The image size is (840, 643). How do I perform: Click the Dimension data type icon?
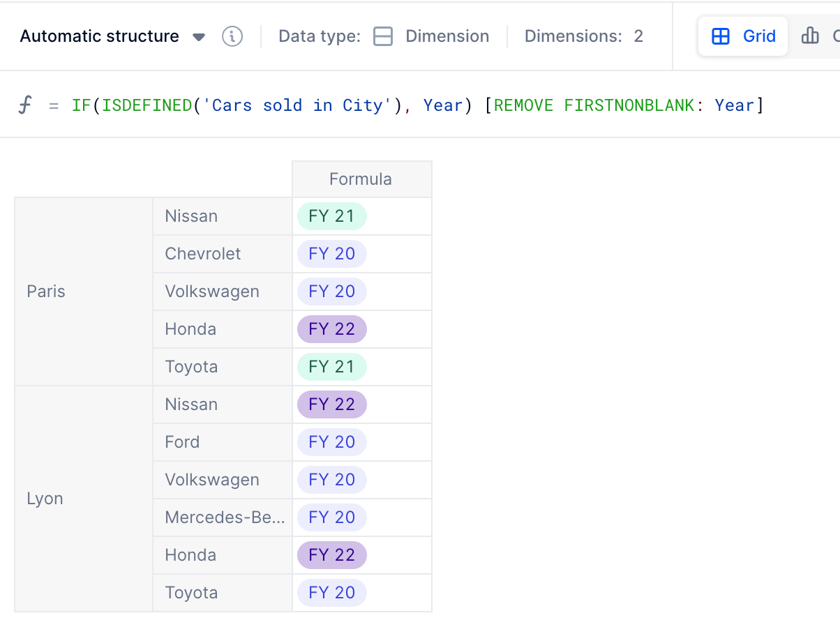[x=383, y=36]
